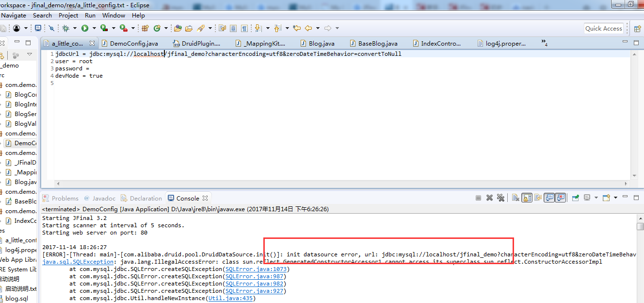Toggle Show Console on standard out change
The width and height of the screenshot is (644, 303).
[549, 198]
